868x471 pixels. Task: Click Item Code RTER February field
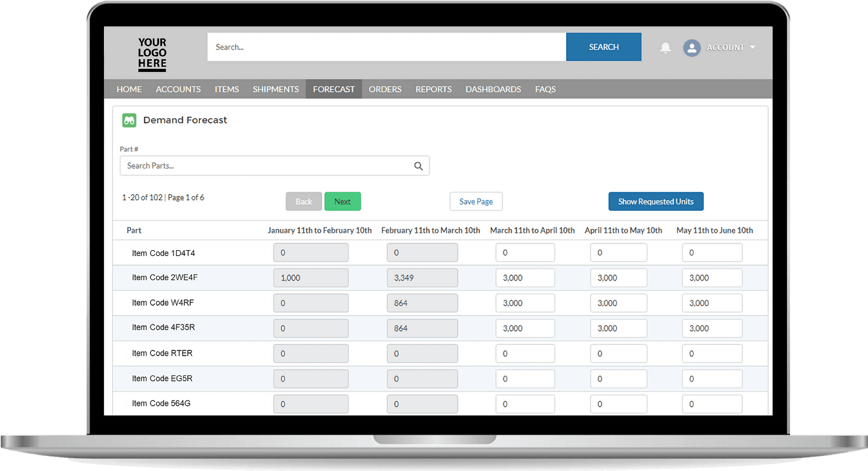(422, 354)
